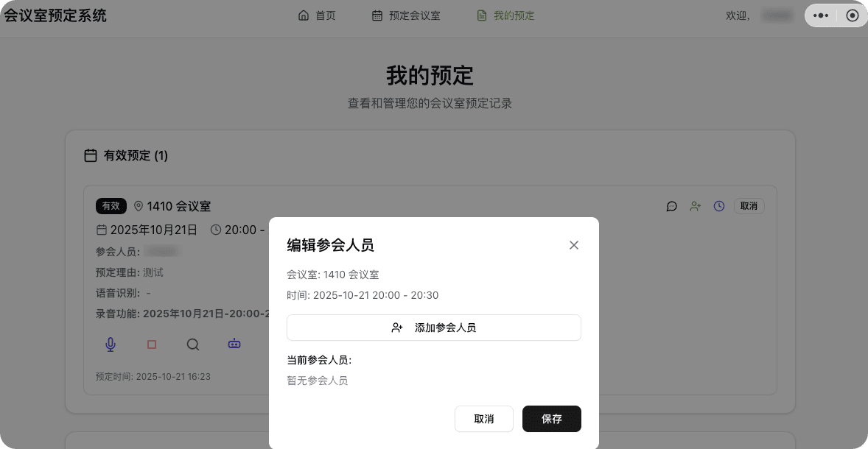Click the 编辑参会人员 dialog title

coord(331,245)
